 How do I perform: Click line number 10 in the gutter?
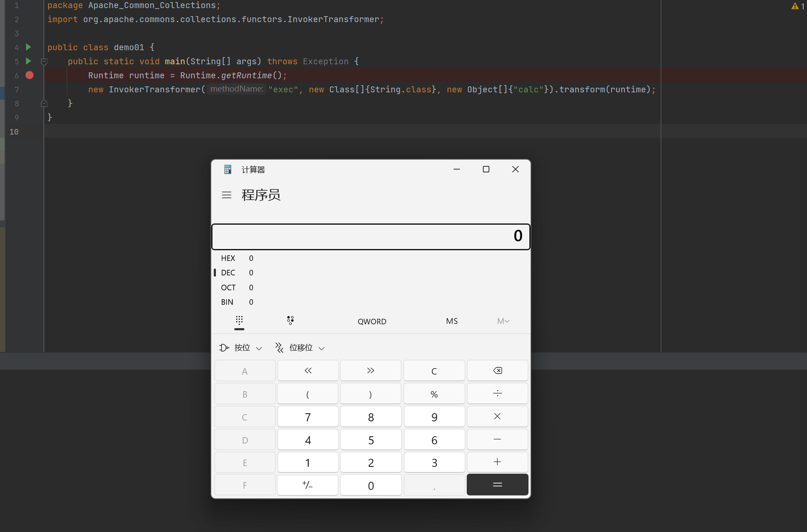(x=14, y=132)
